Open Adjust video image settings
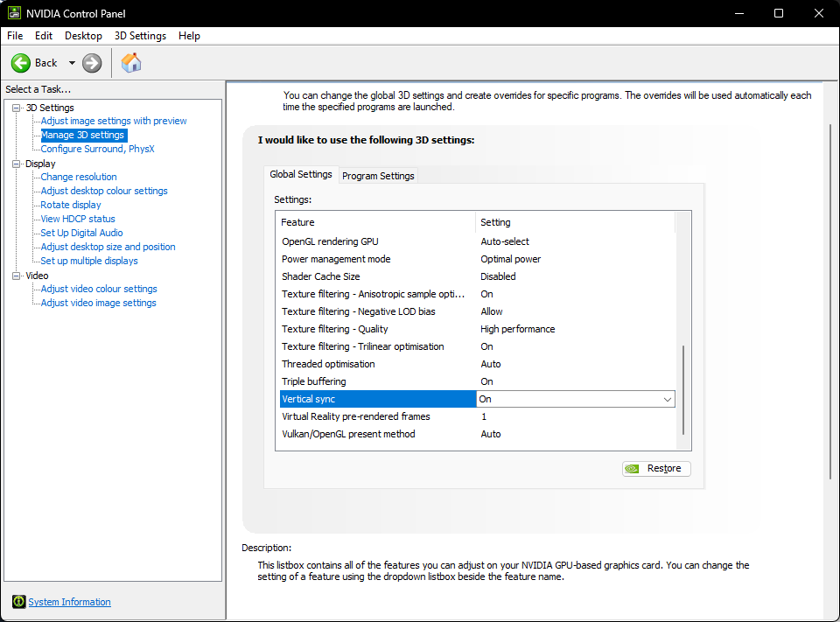Screen dimensions: 840x622 [x=99, y=303]
